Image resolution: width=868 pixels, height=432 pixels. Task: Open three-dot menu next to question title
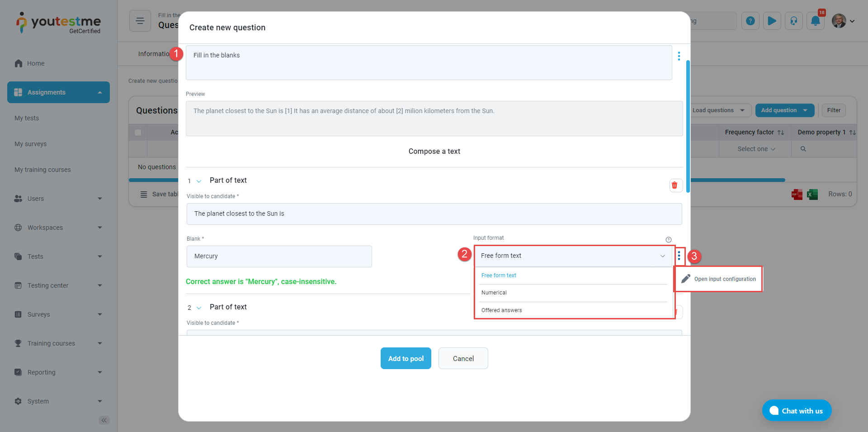click(x=679, y=56)
